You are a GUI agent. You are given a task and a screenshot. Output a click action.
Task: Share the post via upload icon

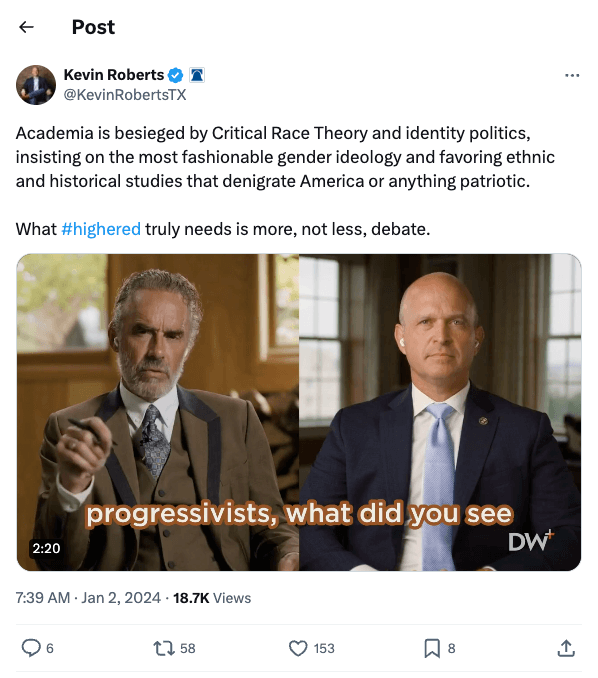pyautogui.click(x=566, y=648)
